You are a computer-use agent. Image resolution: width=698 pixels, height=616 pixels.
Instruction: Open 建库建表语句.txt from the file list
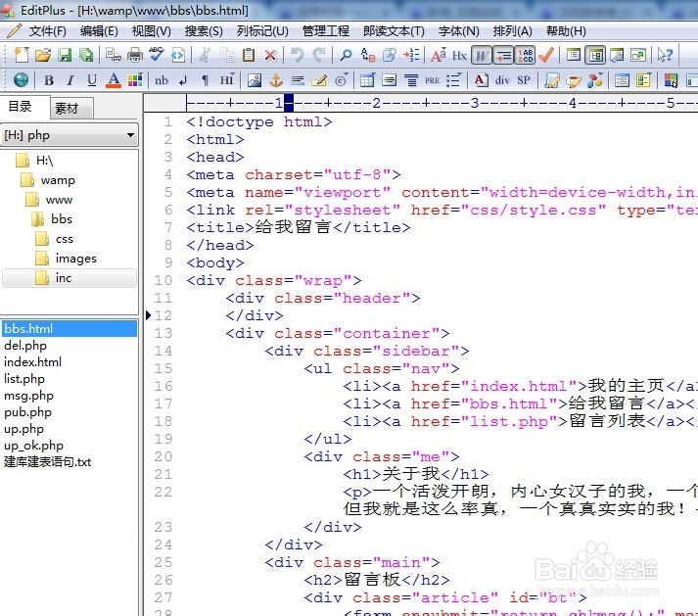click(47, 462)
